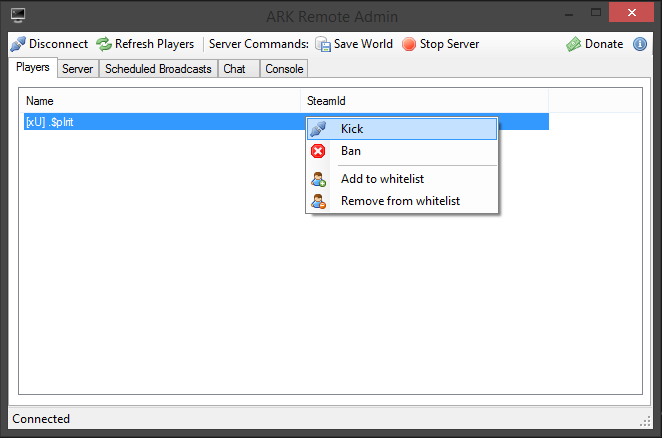Click the Save World disk icon
The height and width of the screenshot is (438, 662).
click(x=323, y=44)
